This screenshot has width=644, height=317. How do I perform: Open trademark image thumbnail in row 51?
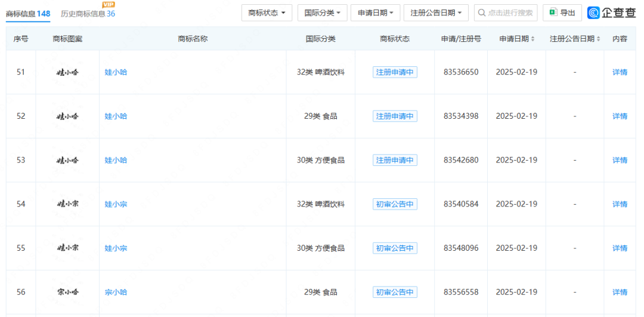[67, 72]
